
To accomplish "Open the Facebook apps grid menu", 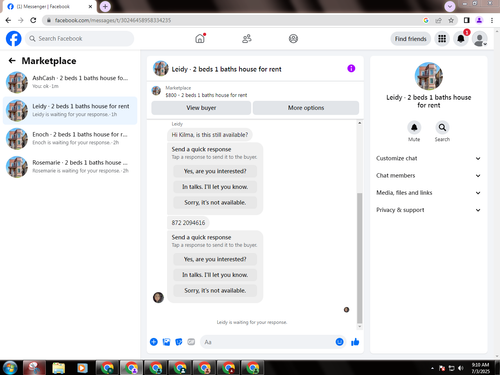I will pyautogui.click(x=442, y=39).
